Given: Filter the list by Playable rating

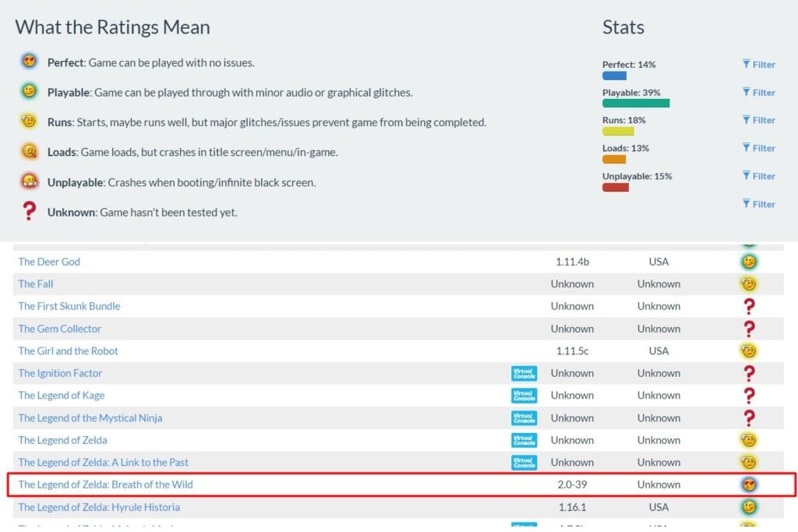Looking at the screenshot, I should (759, 93).
